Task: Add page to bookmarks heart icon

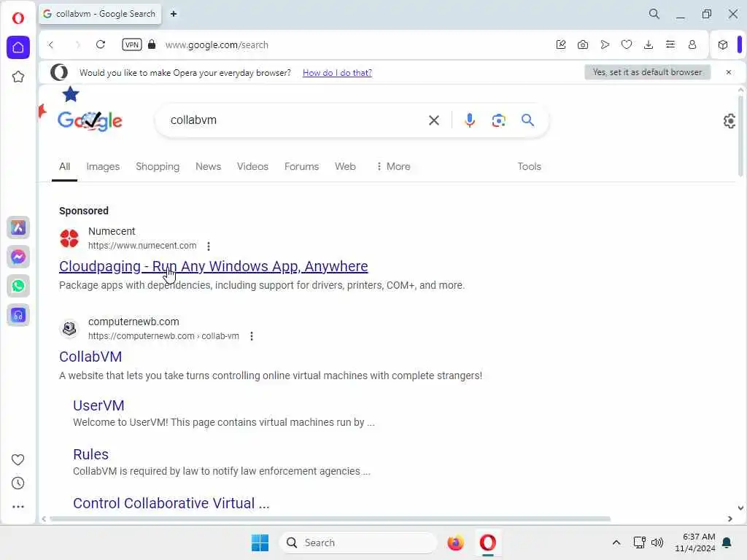Action: (627, 44)
